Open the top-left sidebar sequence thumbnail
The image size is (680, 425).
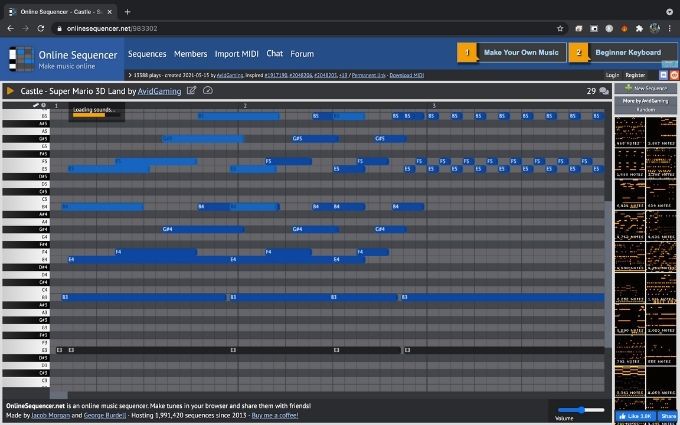click(x=630, y=131)
